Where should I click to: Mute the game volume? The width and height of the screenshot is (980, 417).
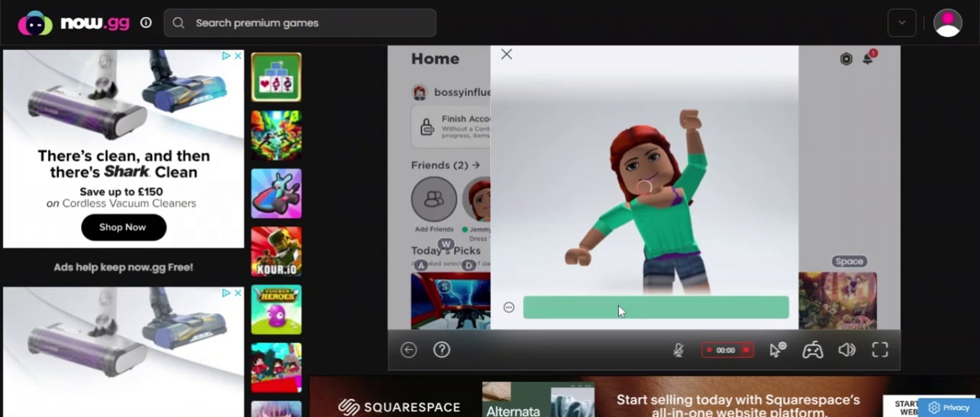pos(847,350)
